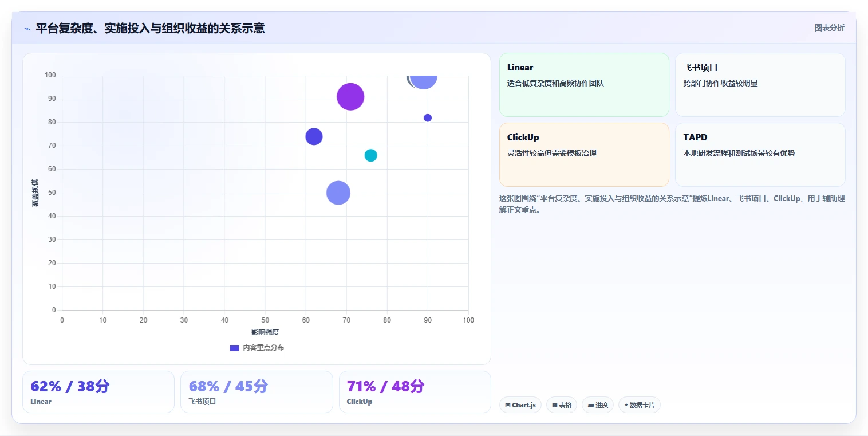Click the 进度 tag chip

click(x=598, y=405)
